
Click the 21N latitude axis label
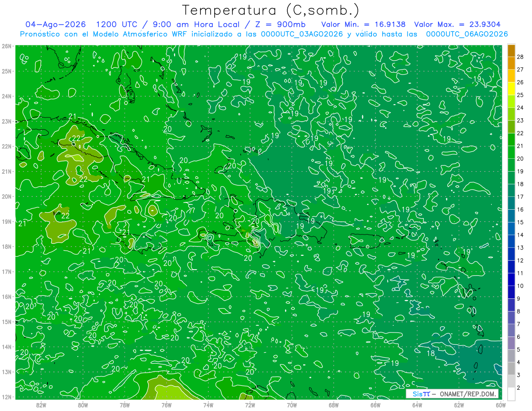7,172
